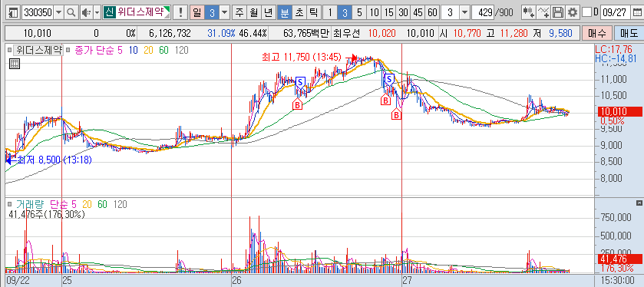Select the 초 second period toggle
This screenshot has width=644, height=287.
point(299,13)
